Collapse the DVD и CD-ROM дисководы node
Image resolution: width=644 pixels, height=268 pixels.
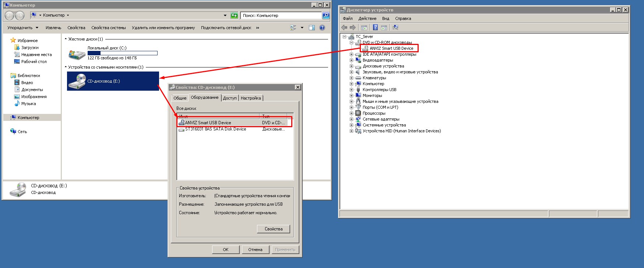click(x=351, y=42)
